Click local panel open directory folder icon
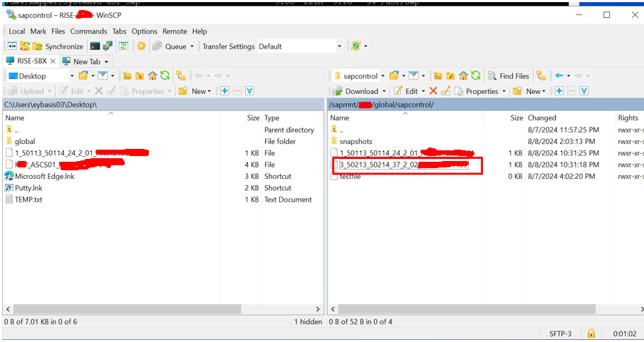The width and height of the screenshot is (644, 342). (83, 76)
